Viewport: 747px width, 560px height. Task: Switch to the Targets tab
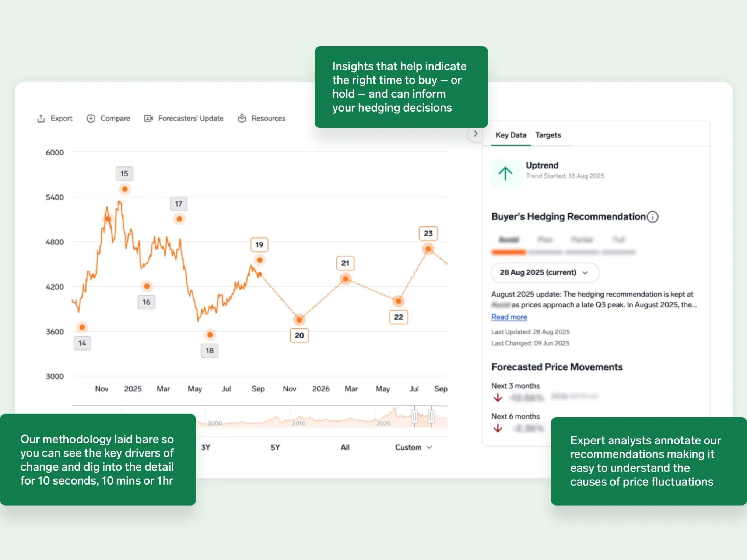pyautogui.click(x=548, y=135)
